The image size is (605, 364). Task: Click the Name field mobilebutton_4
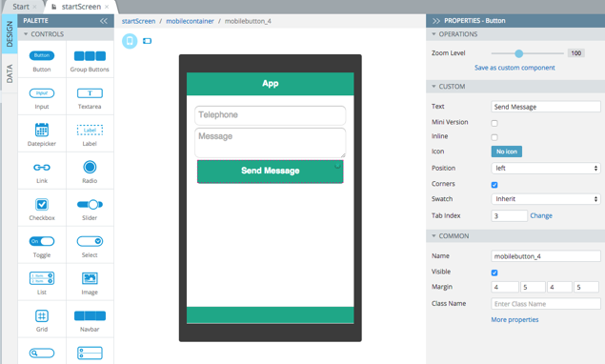(x=546, y=256)
